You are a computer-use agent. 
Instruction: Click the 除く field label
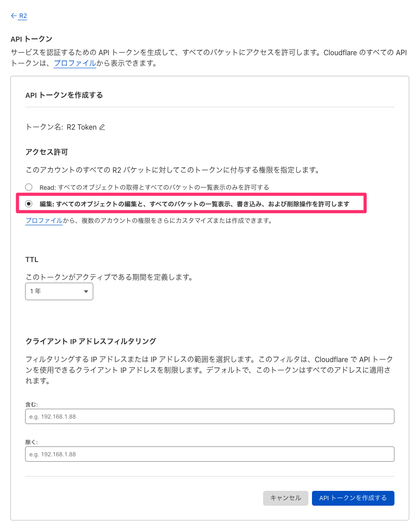tap(32, 442)
